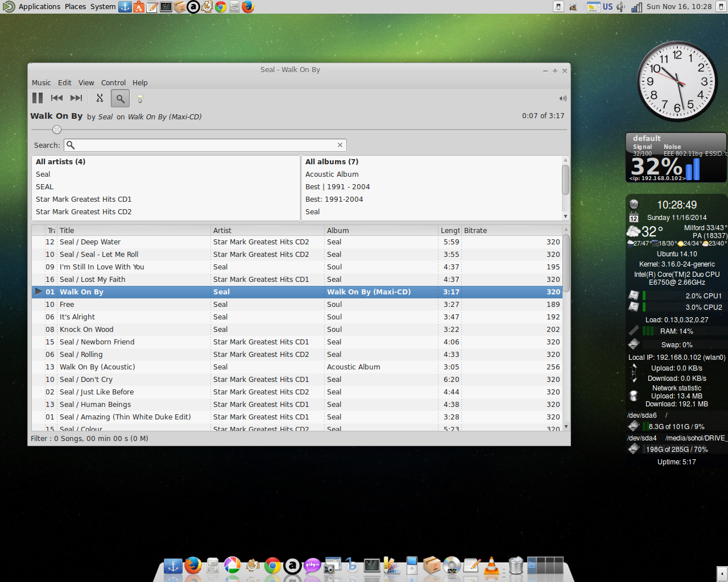The image size is (728, 582).
Task: Open the View menu
Action: click(x=86, y=83)
